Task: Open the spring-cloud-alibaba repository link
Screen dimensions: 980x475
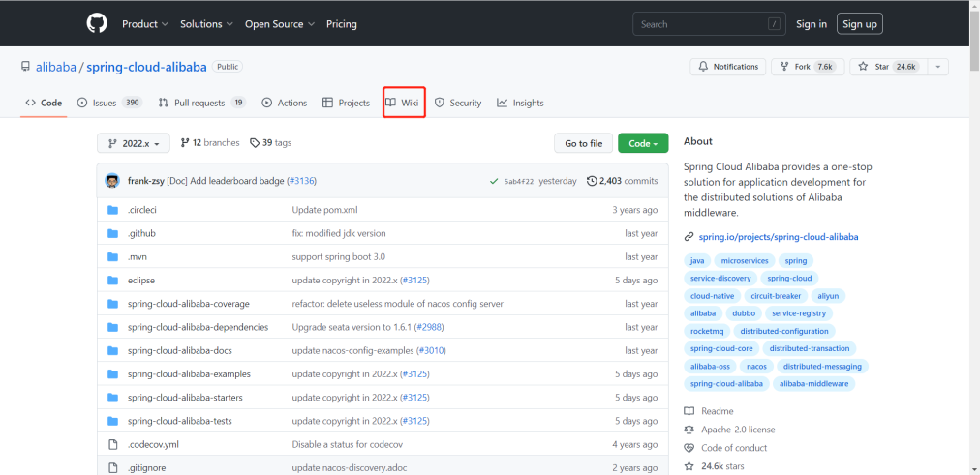Action: (x=146, y=67)
